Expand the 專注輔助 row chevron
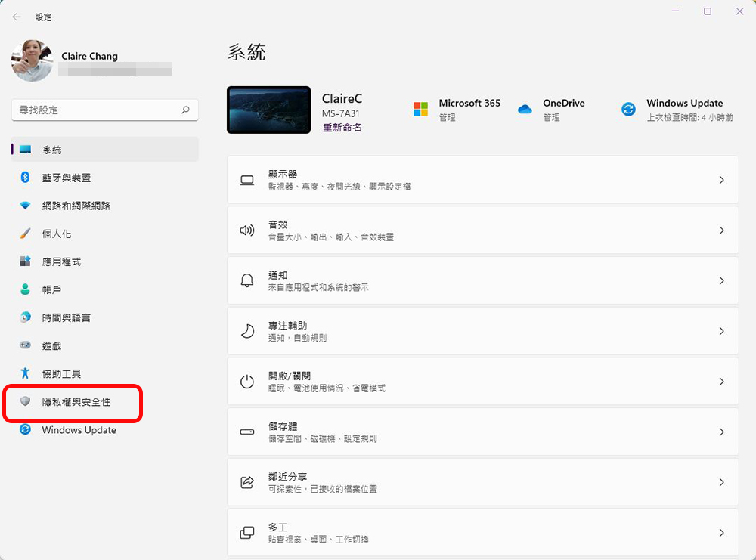This screenshot has height=560, width=756. click(721, 331)
